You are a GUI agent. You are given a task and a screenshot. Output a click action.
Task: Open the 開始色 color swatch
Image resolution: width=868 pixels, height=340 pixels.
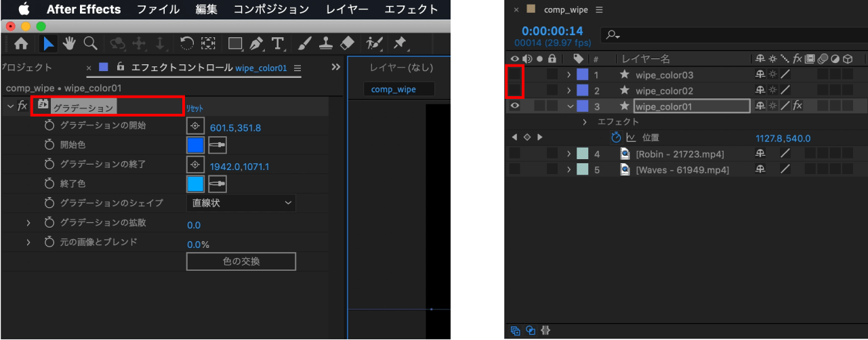pos(195,145)
